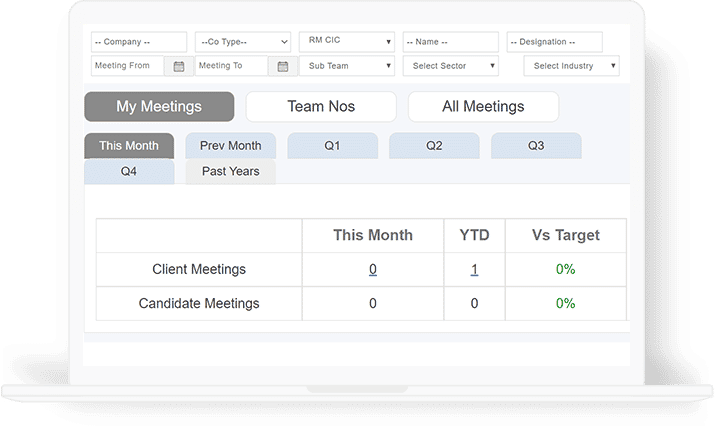Open the RM CIC dropdown
Screen dimensions: 715x430
(346, 42)
